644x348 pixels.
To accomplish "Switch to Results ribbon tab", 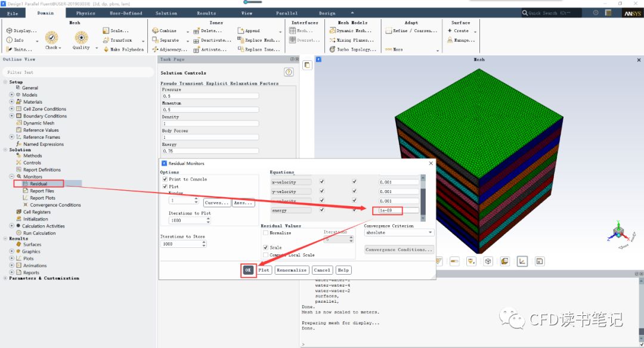I will coord(206,13).
